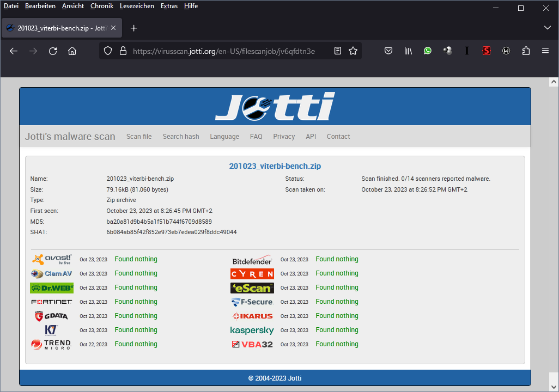This screenshot has width=559, height=392.
Task: Open the FAQ page
Action: coord(256,137)
